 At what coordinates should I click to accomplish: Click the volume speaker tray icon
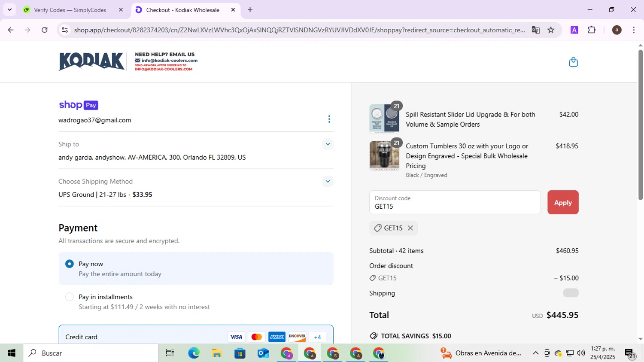click(x=581, y=353)
